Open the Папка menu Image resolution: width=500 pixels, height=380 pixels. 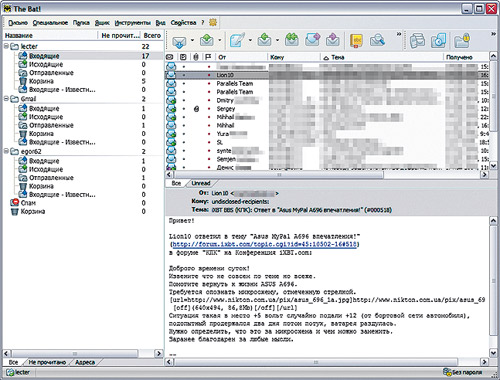[x=81, y=23]
